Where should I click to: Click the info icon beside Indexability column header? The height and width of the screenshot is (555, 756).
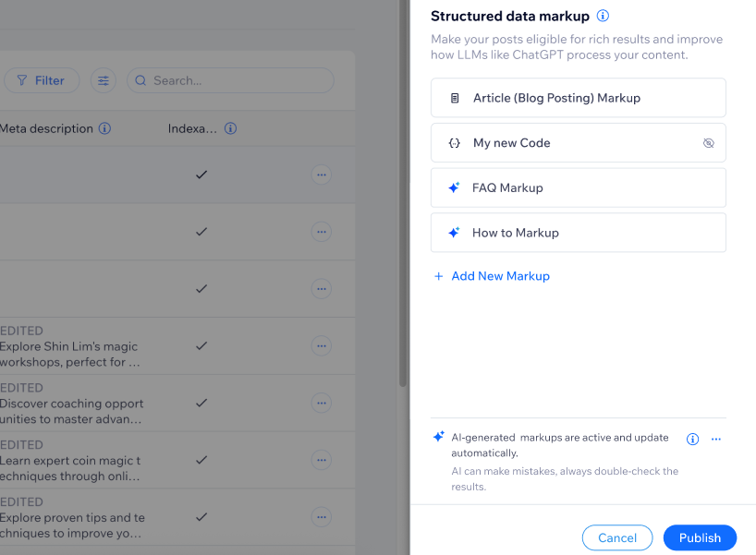click(x=230, y=128)
